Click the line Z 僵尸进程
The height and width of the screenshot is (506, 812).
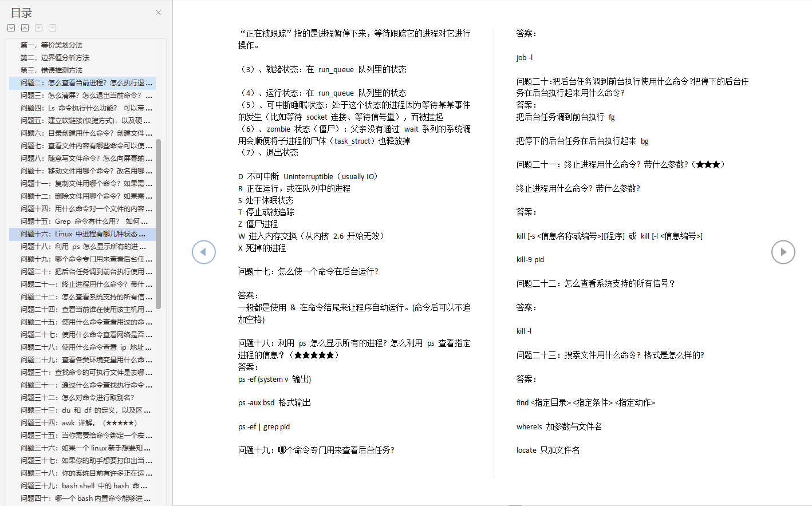coord(258,224)
